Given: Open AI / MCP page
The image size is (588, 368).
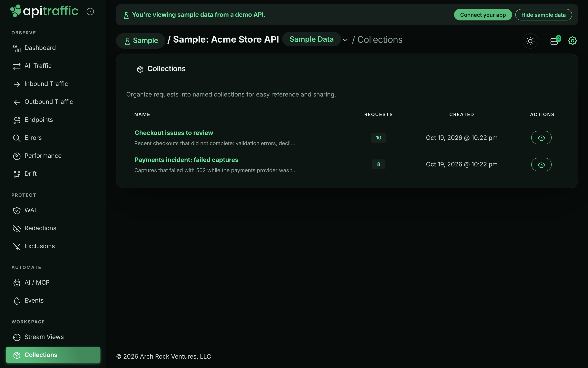Looking at the screenshot, I should (53, 282).
